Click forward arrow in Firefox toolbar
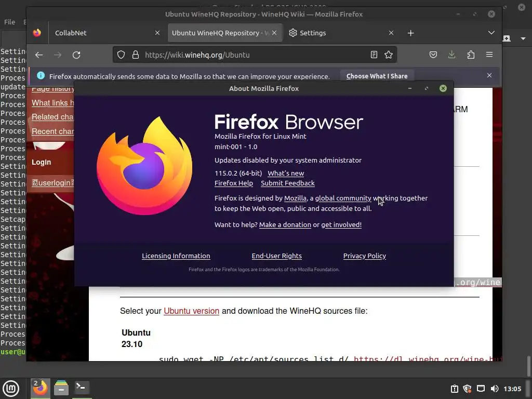 [58, 55]
